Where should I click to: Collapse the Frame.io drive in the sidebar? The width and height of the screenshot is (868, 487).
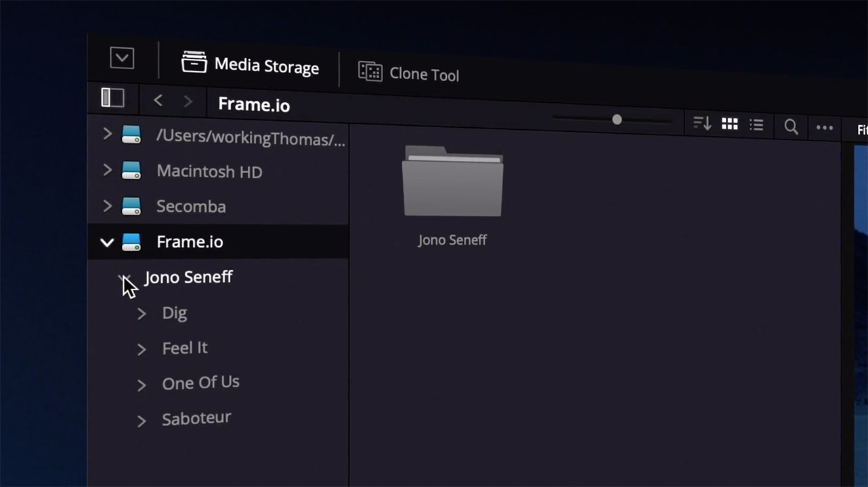coord(106,241)
